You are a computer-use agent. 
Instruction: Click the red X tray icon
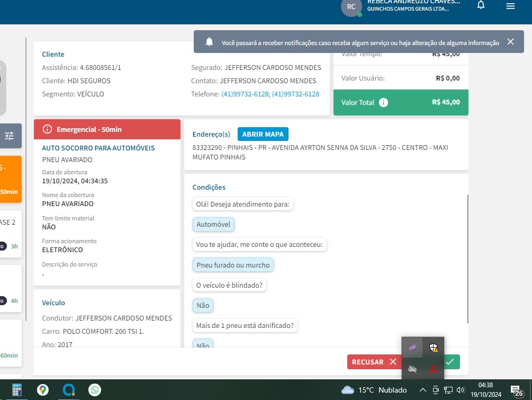(433, 369)
